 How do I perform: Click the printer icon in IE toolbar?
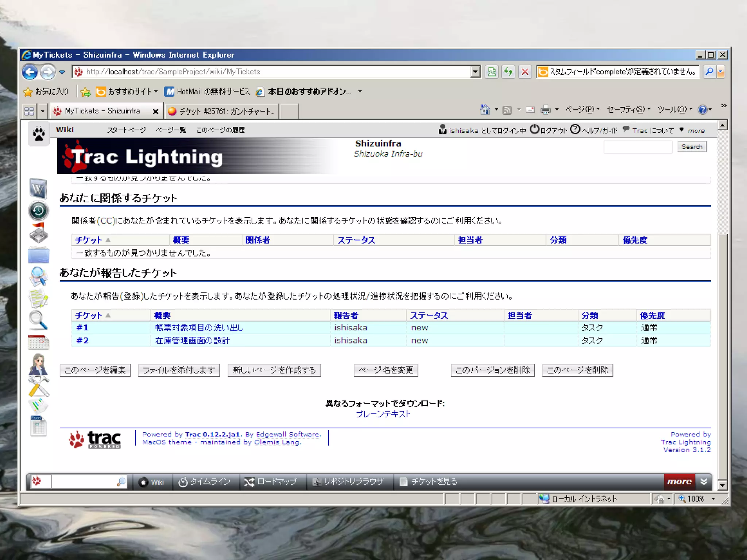click(545, 110)
